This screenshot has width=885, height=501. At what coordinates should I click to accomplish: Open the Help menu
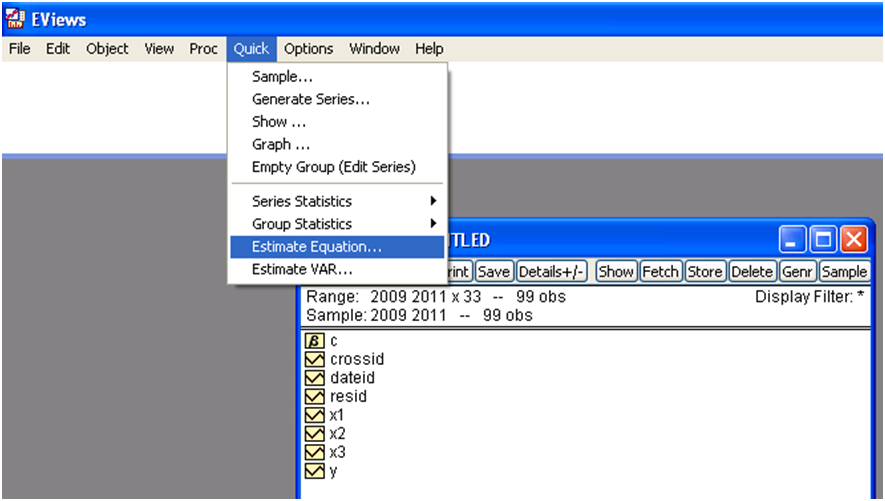coord(430,49)
